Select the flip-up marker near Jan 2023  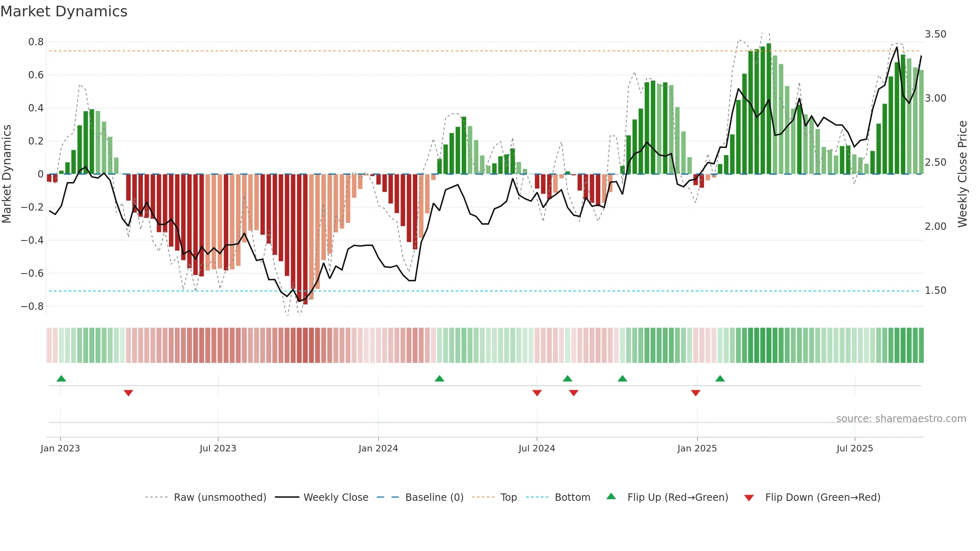[61, 378]
